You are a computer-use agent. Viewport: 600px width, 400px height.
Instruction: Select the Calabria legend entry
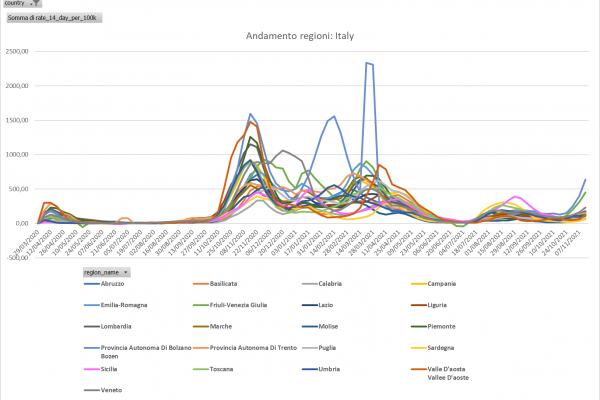tap(322, 284)
